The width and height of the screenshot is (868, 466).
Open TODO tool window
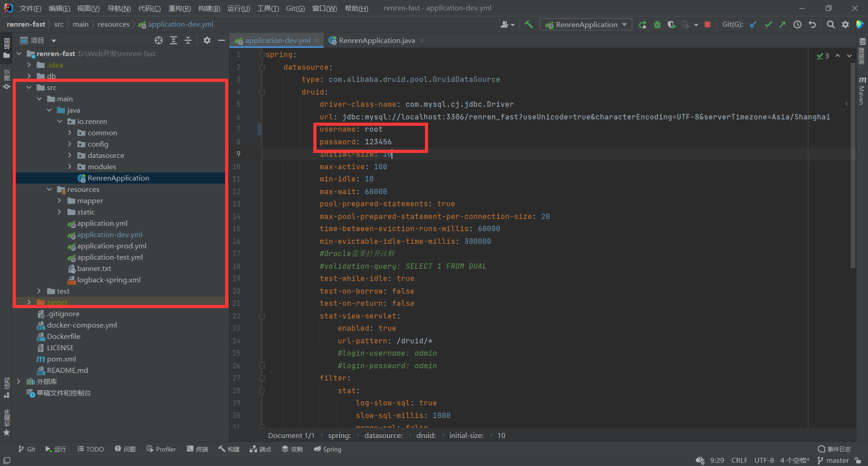coord(91,449)
